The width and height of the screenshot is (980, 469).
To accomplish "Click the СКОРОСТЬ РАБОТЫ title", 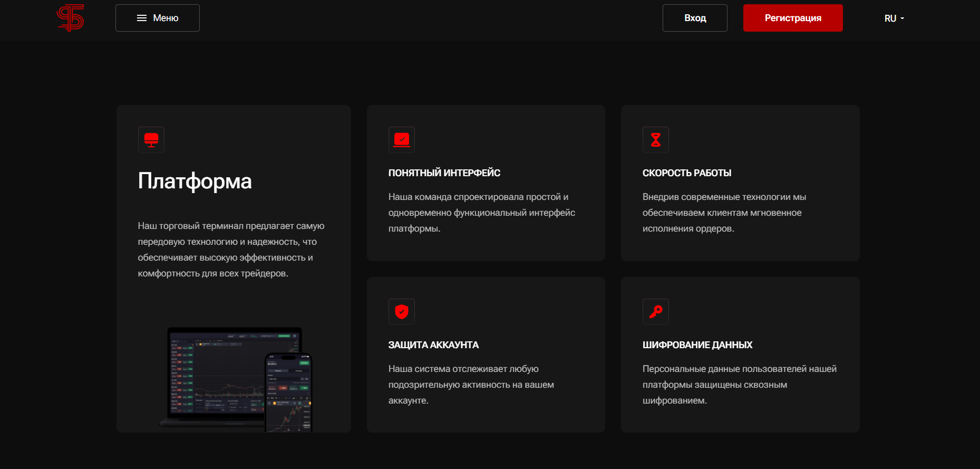I will (x=686, y=173).
